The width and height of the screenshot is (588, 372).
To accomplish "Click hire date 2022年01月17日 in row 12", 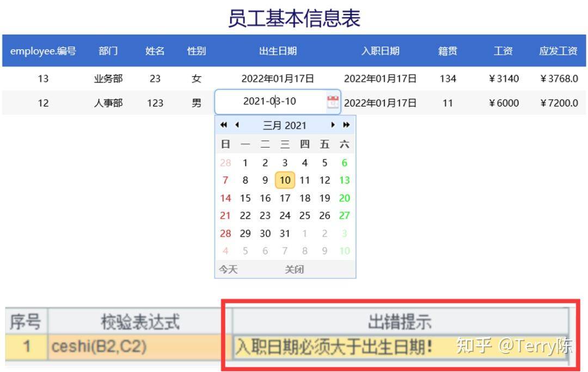I will [380, 103].
